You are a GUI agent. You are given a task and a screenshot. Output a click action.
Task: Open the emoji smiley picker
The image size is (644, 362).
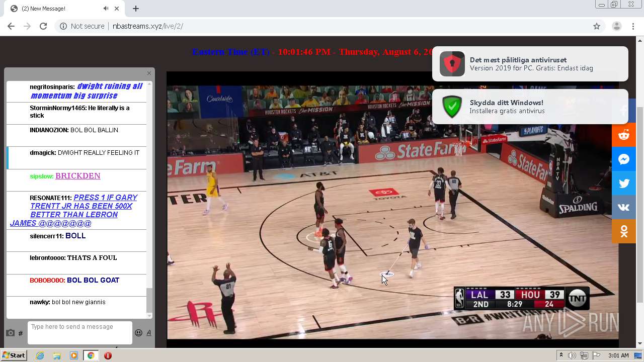[138, 333]
